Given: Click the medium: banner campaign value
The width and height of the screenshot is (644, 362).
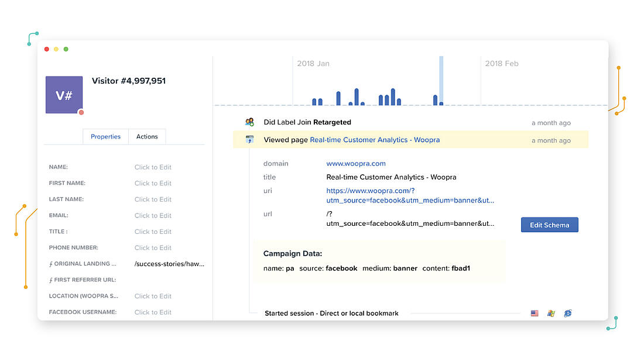Looking at the screenshot, I should coord(390,268).
